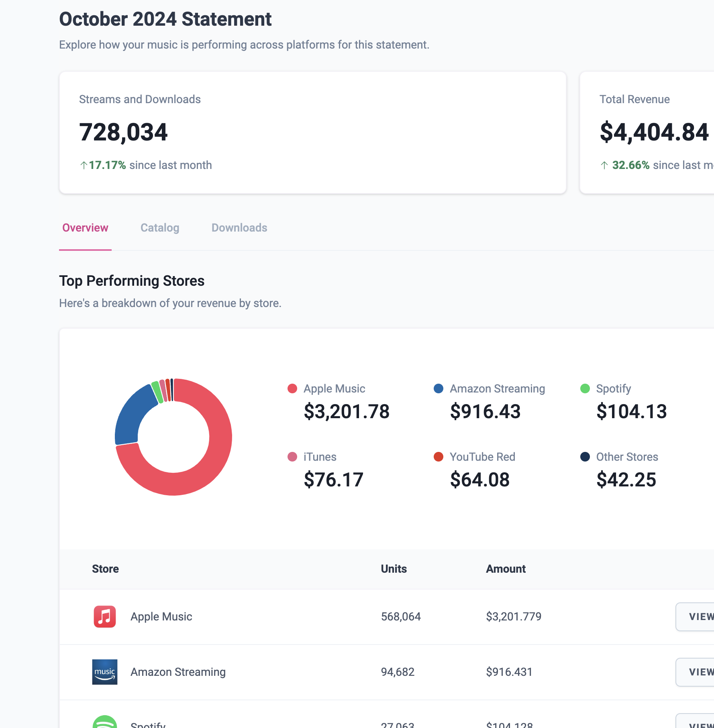
Task: Select the Apple Music legend color dot
Action: [292, 388]
